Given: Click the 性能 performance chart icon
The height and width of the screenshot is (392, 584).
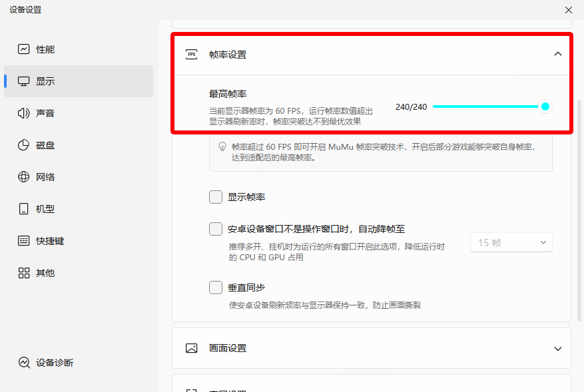Looking at the screenshot, I should (24, 49).
